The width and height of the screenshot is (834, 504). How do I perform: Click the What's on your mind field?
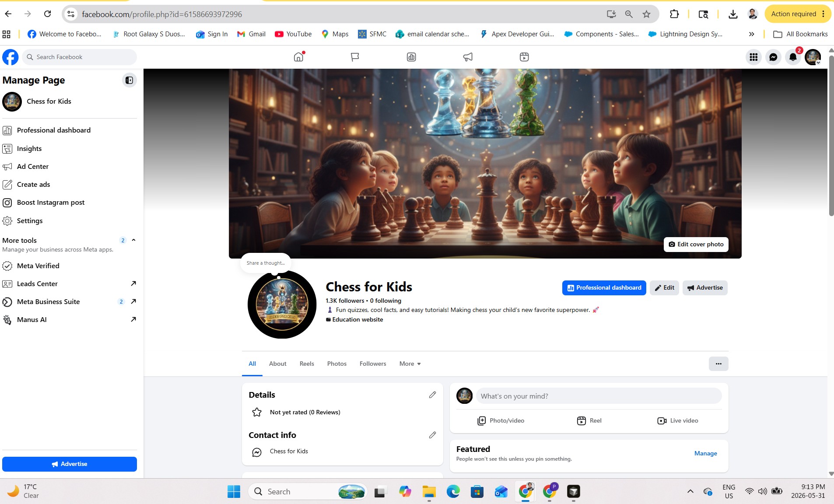click(599, 396)
